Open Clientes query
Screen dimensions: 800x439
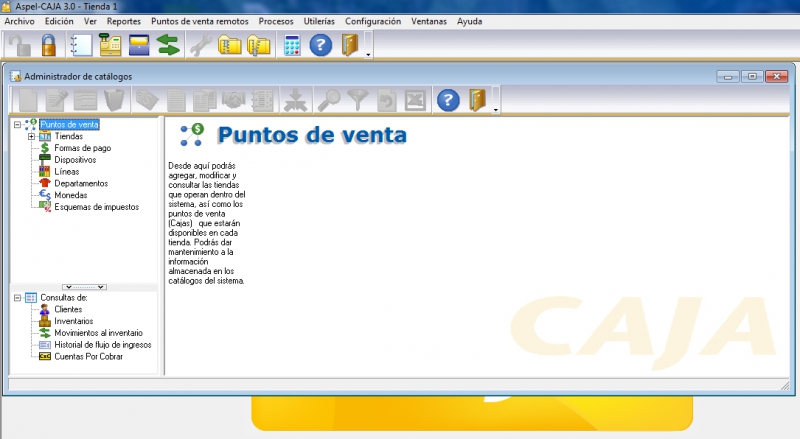coord(68,309)
